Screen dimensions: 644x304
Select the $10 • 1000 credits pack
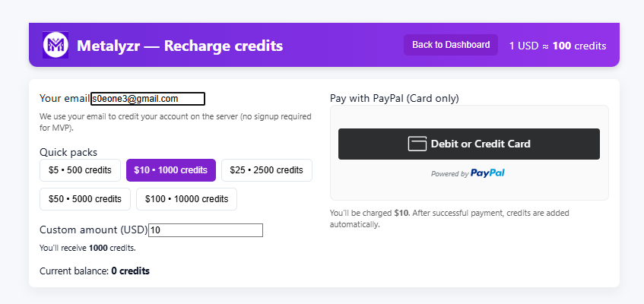[x=170, y=170]
